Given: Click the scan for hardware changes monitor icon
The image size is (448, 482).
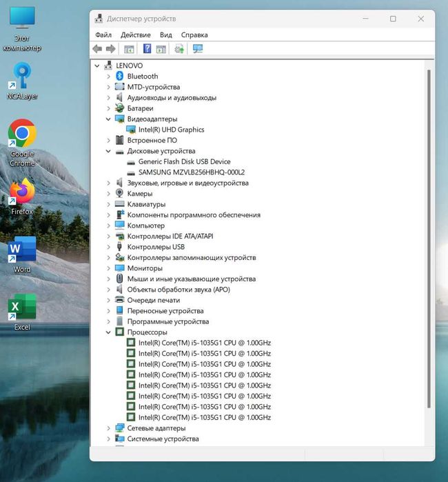Looking at the screenshot, I should [198, 48].
